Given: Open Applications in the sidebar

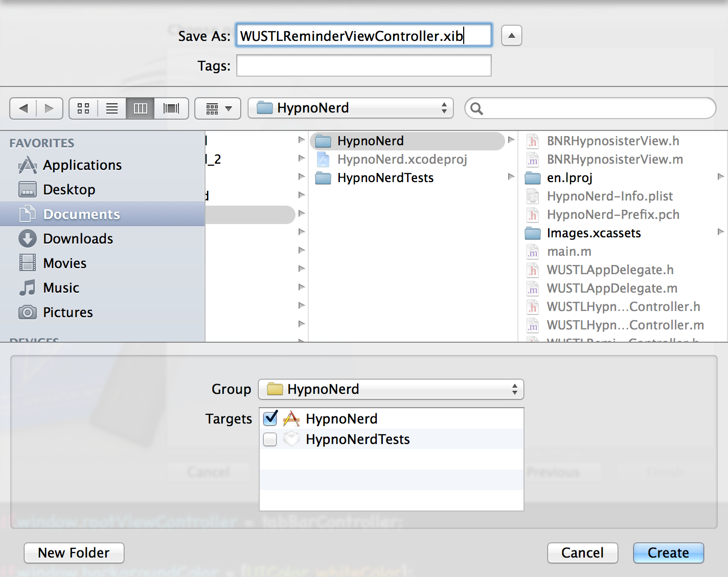Looking at the screenshot, I should pos(82,165).
